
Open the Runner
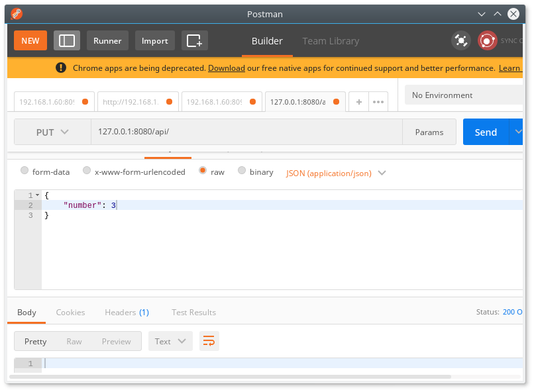[x=107, y=40]
